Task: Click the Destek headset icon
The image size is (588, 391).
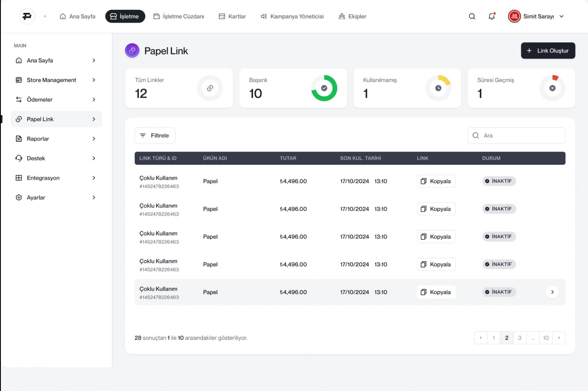Action: point(19,158)
